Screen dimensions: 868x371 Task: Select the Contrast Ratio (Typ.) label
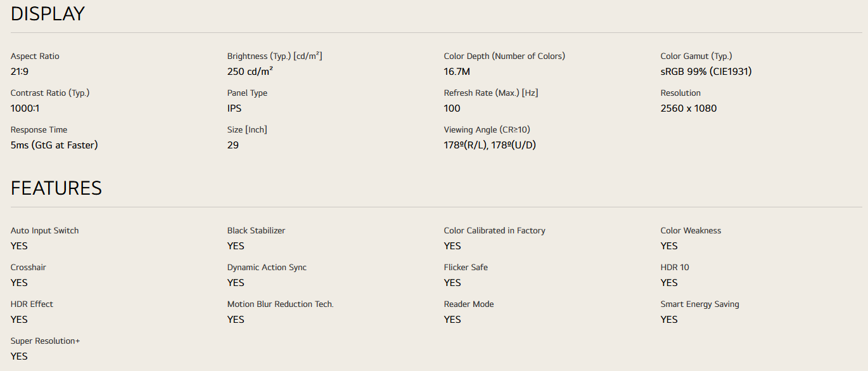[x=50, y=93]
